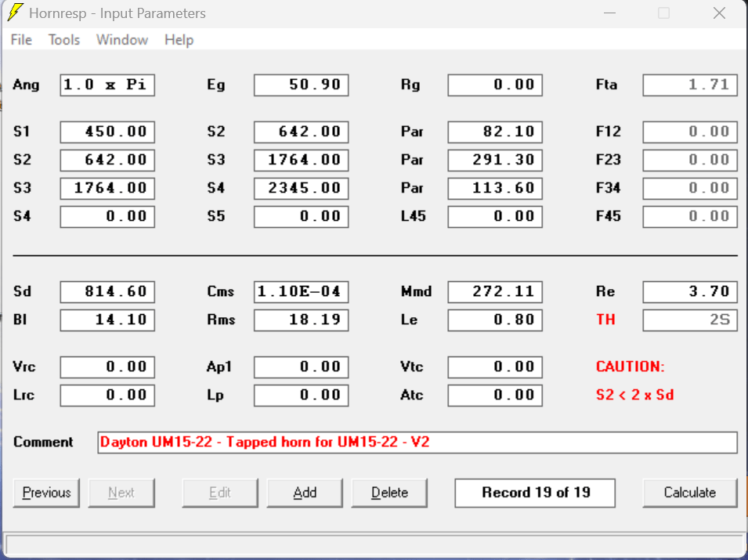Minimize the Hornresp window
This screenshot has width=748, height=560.
click(x=609, y=13)
